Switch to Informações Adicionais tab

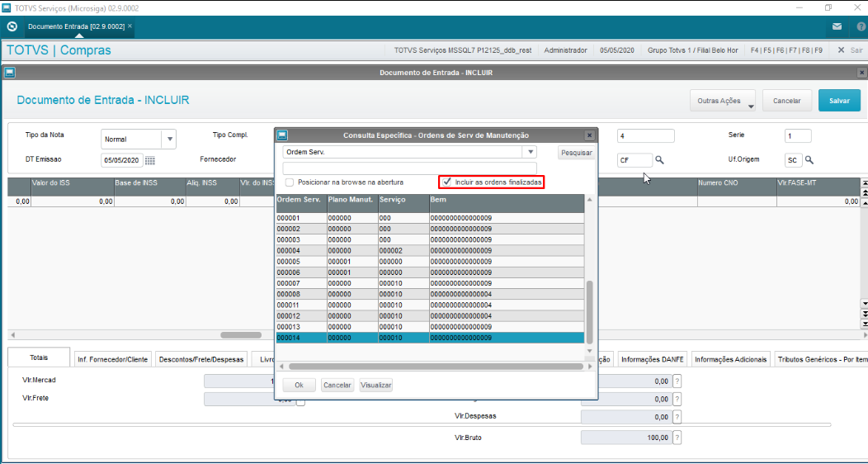[731, 359]
